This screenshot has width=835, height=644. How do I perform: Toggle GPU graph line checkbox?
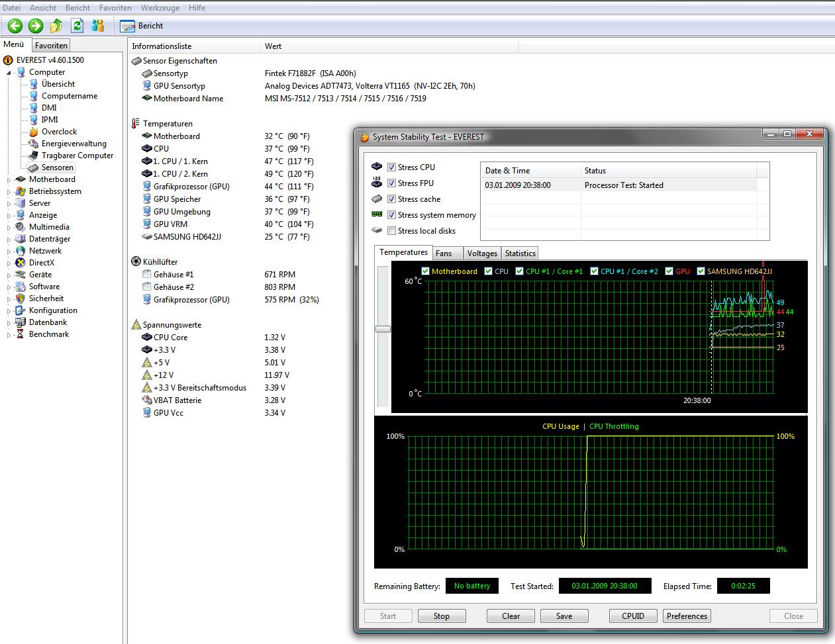coord(669,271)
